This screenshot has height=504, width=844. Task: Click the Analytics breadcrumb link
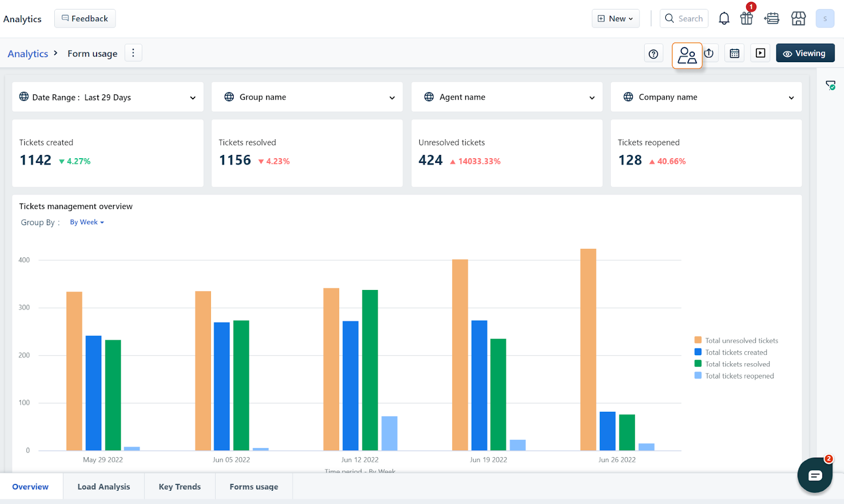point(27,54)
